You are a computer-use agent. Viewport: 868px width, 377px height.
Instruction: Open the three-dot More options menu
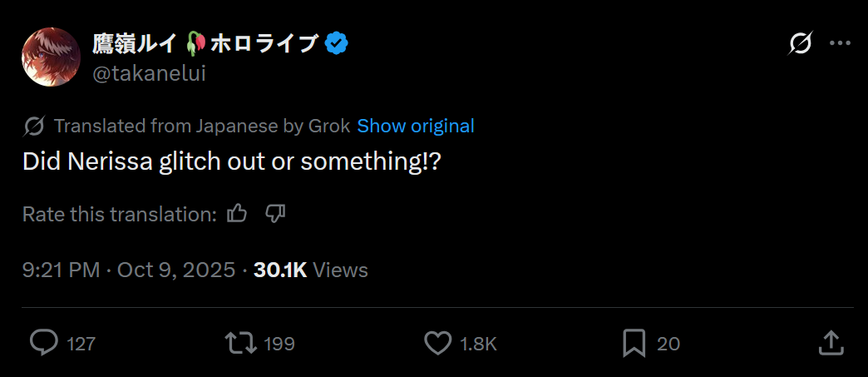tap(841, 43)
